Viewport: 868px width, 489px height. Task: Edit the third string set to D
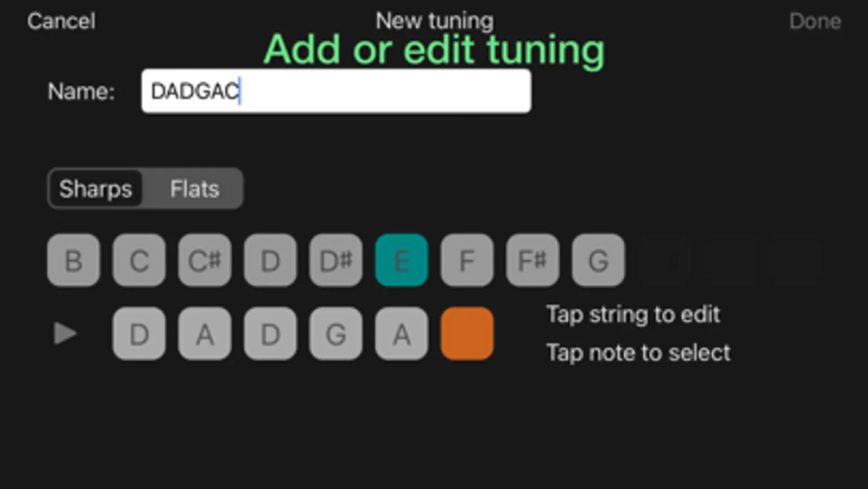click(x=270, y=334)
